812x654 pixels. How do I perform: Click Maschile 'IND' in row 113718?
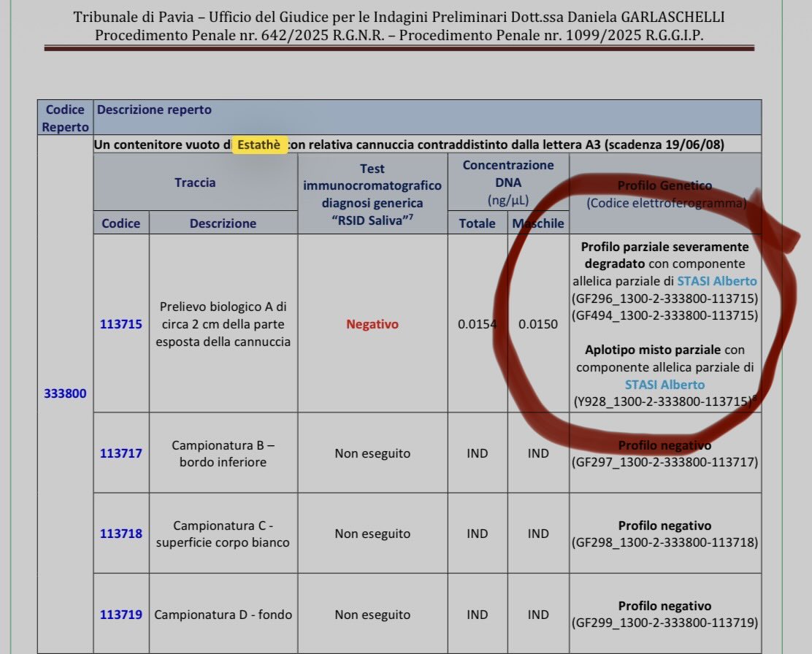tap(538, 534)
